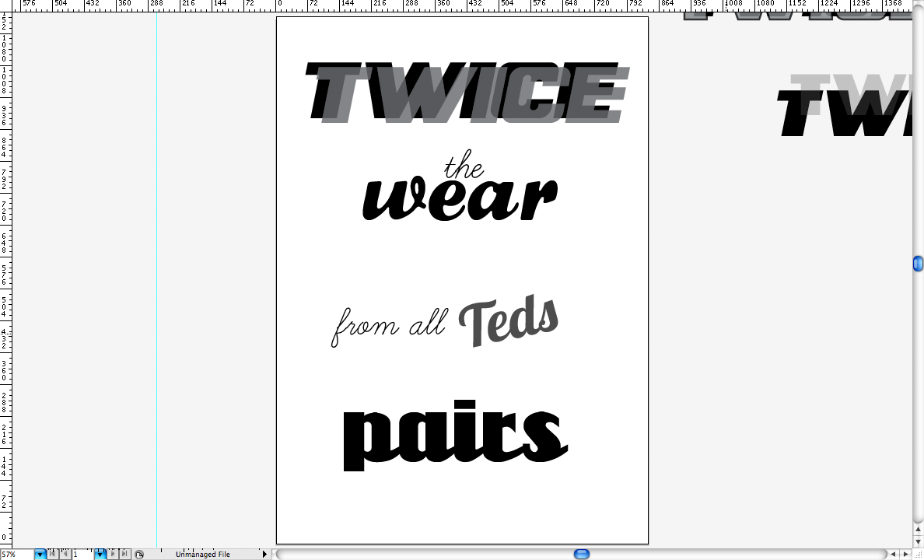Select the TWICE headline text

click(x=467, y=93)
